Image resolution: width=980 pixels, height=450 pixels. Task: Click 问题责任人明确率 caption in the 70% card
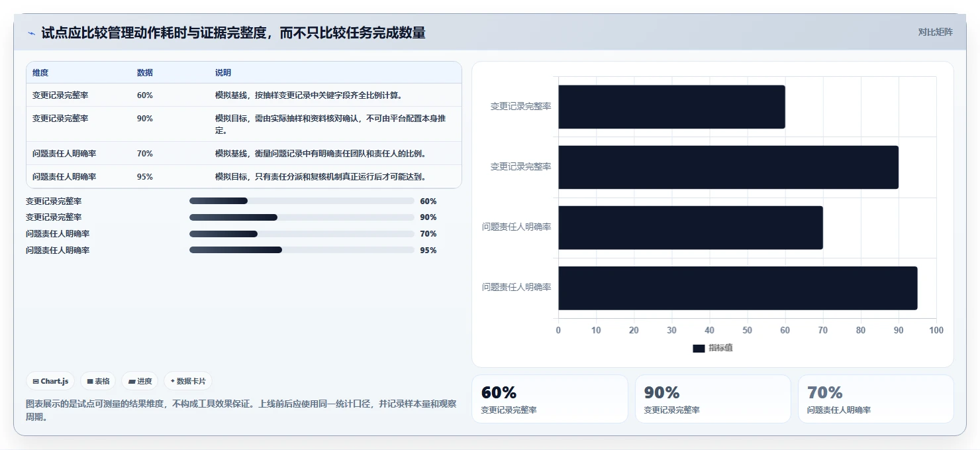click(x=839, y=410)
